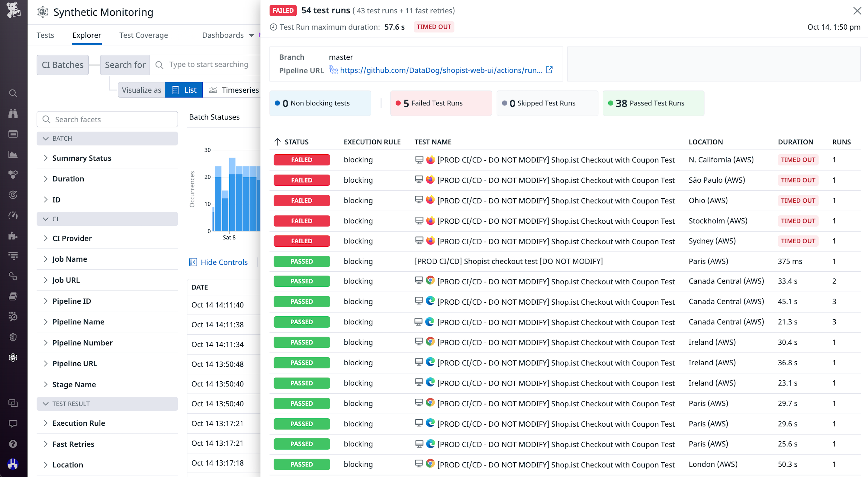
Task: Select the APM gauge icon in sidebar
Action: [13, 215]
